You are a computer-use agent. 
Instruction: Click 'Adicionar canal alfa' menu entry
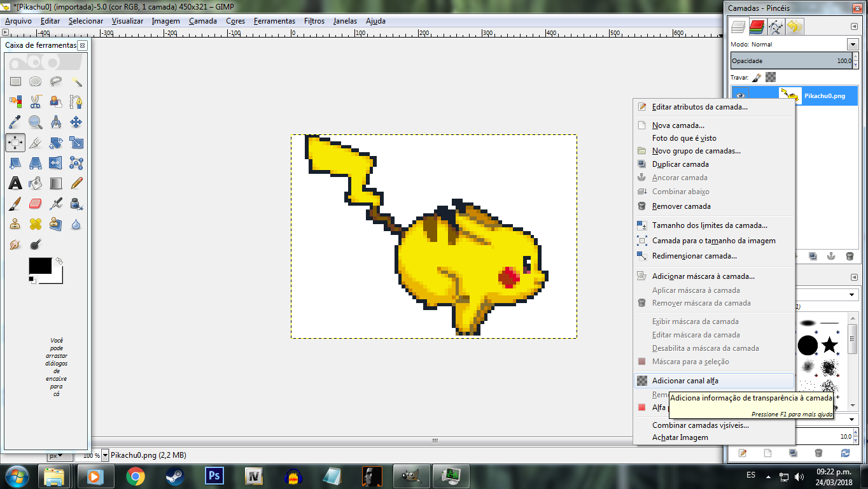coord(715,381)
